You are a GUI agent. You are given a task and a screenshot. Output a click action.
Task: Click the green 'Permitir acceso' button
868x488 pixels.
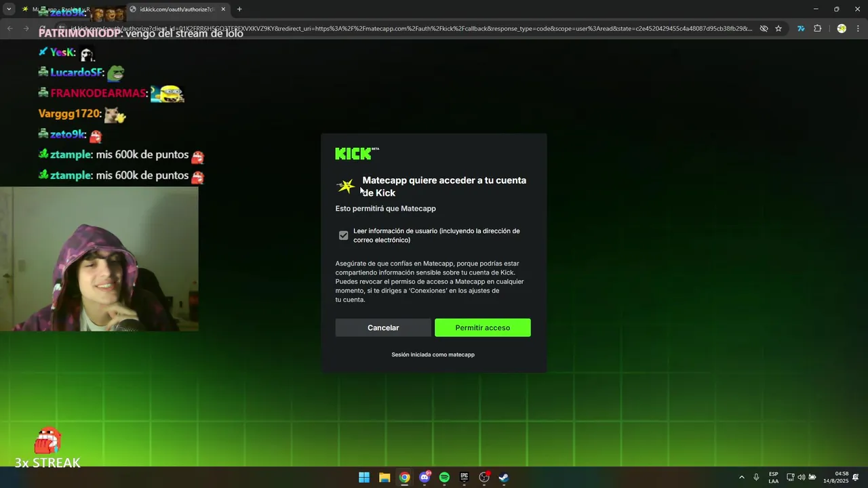point(483,327)
